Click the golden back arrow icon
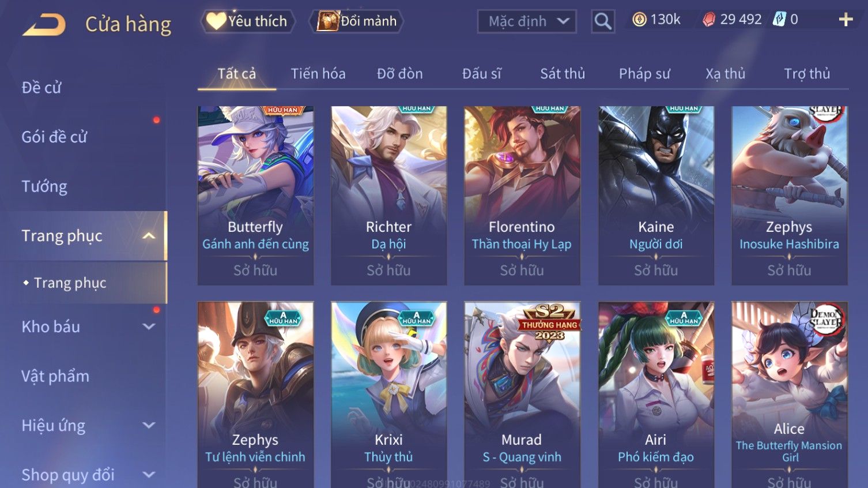 (x=44, y=25)
